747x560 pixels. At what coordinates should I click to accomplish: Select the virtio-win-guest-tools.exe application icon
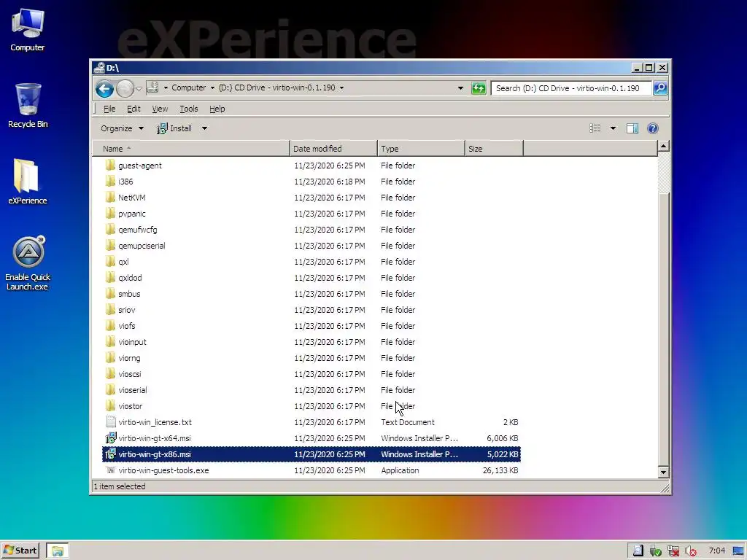tap(111, 470)
